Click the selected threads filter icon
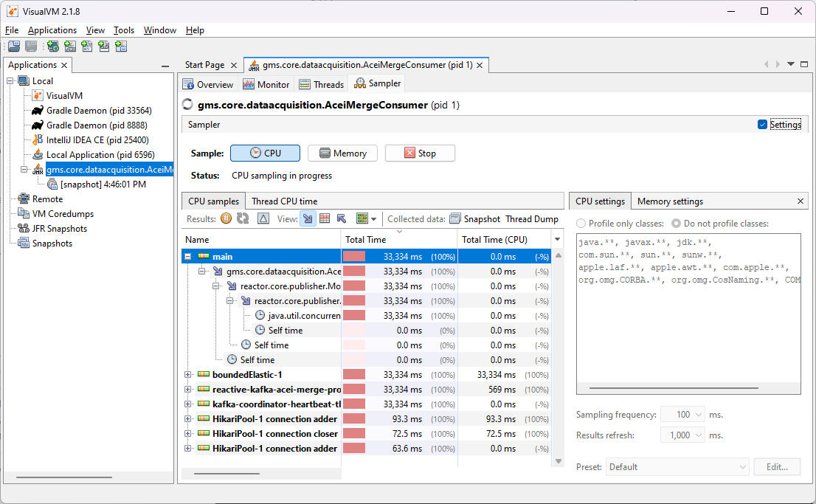This screenshot has width=816, height=504. click(x=362, y=218)
